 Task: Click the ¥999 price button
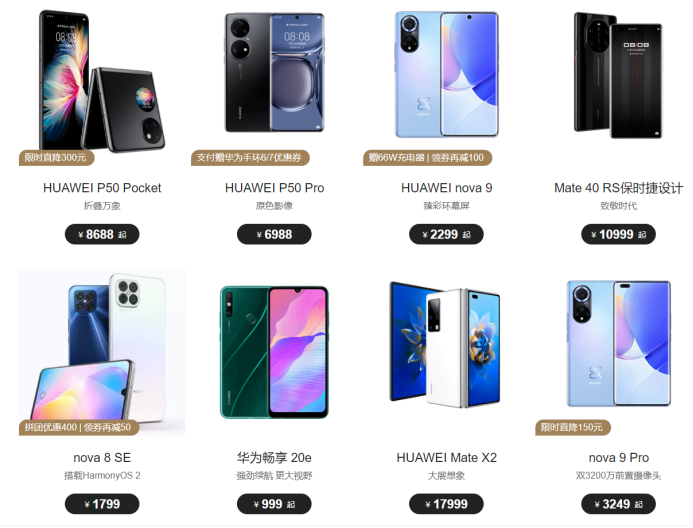(274, 504)
